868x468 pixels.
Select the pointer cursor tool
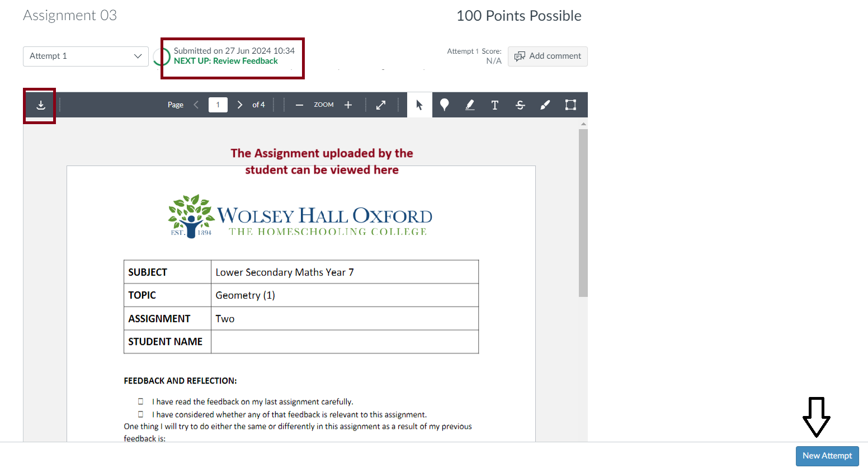click(x=419, y=105)
